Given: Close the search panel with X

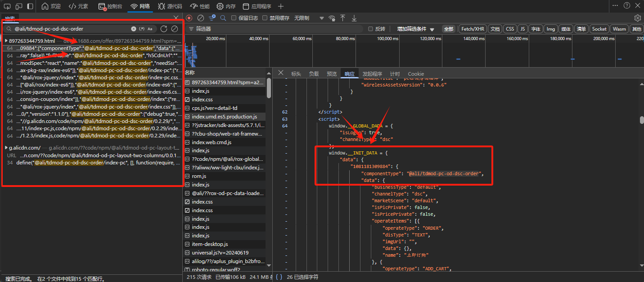Looking at the screenshot, I should click(x=176, y=18).
